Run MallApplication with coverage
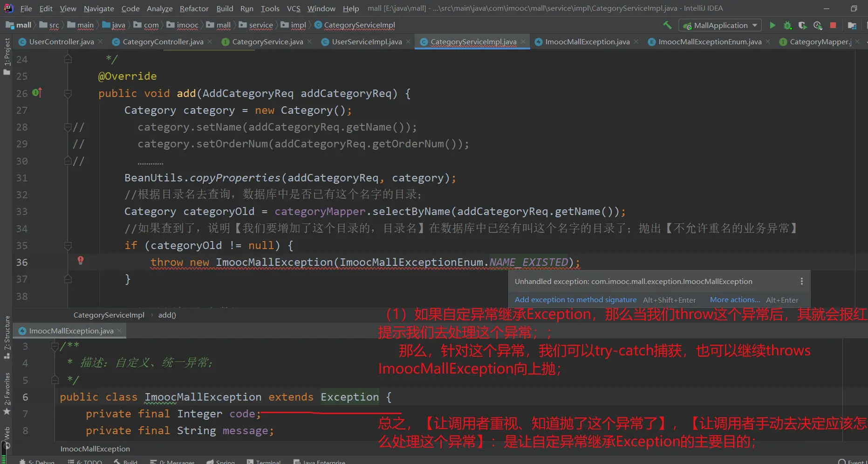 [802, 25]
